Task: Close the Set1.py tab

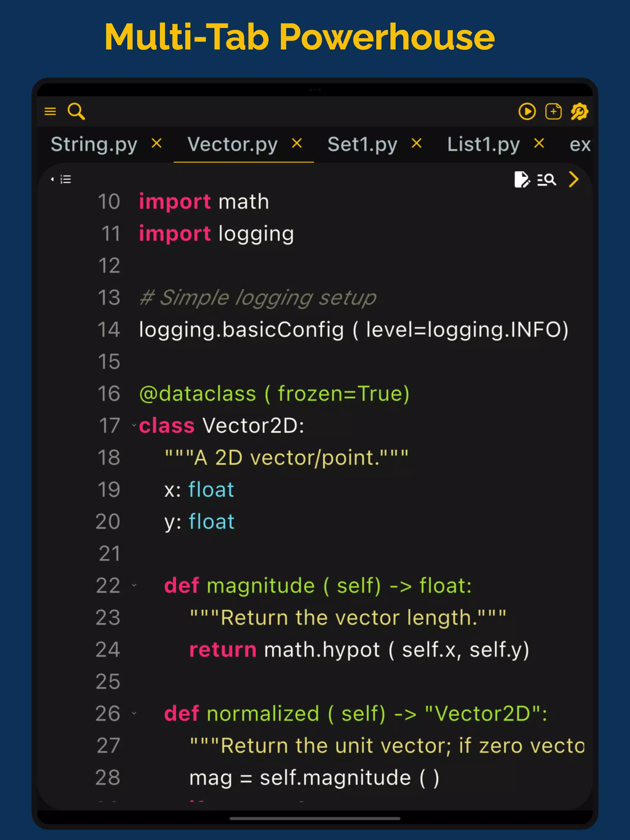Action: point(417,144)
